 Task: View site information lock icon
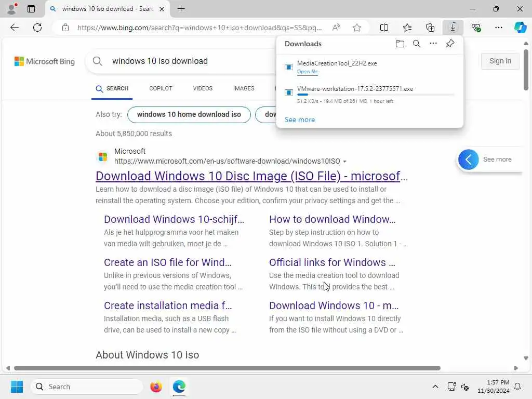(x=65, y=28)
